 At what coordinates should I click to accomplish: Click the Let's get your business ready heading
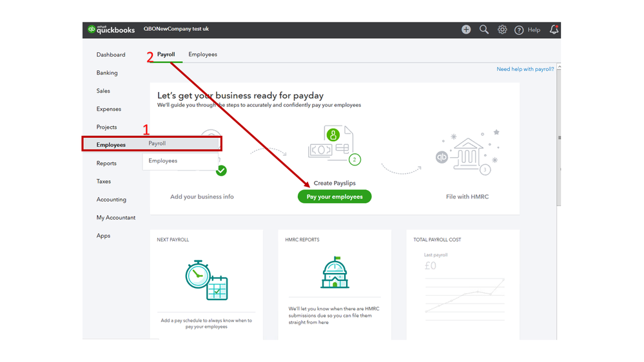point(240,95)
